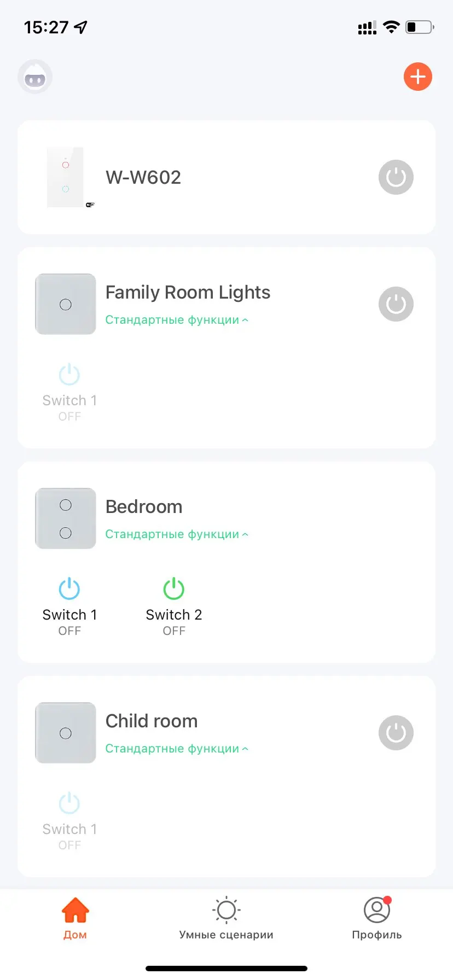Toggle Family Room Lights main power button
The width and height of the screenshot is (453, 980).
tap(396, 304)
